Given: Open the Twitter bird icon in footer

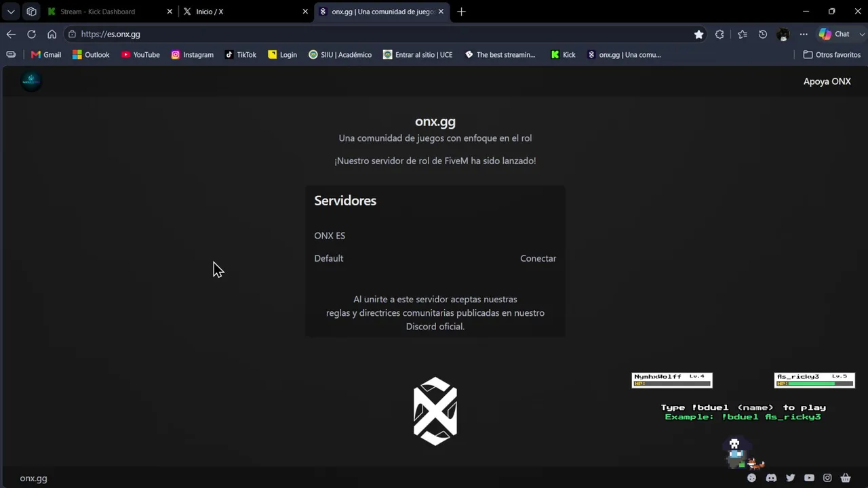Looking at the screenshot, I should tap(790, 478).
